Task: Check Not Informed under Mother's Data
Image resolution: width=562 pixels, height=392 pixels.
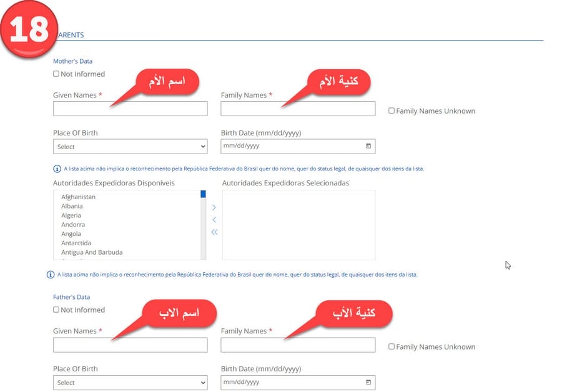Action: 56,74
